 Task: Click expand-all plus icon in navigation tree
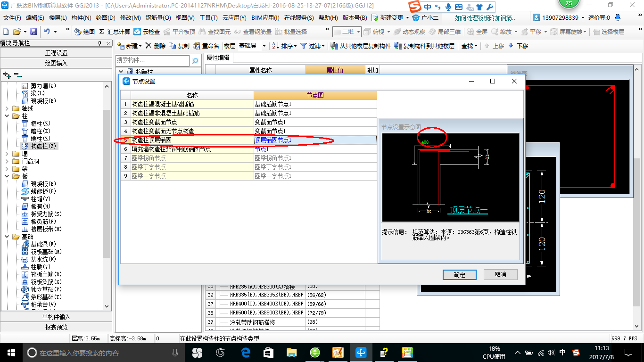click(7, 74)
